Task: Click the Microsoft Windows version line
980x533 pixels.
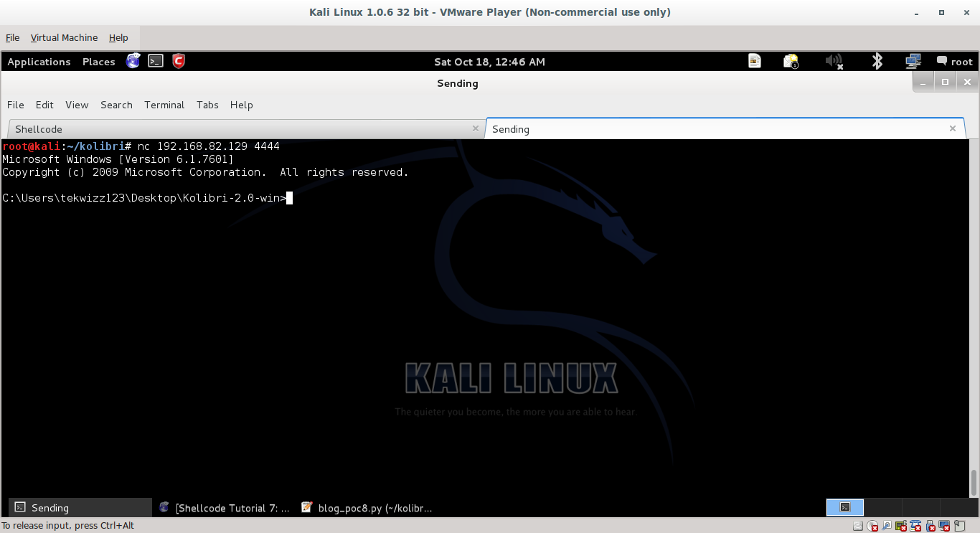Action: [x=118, y=159]
